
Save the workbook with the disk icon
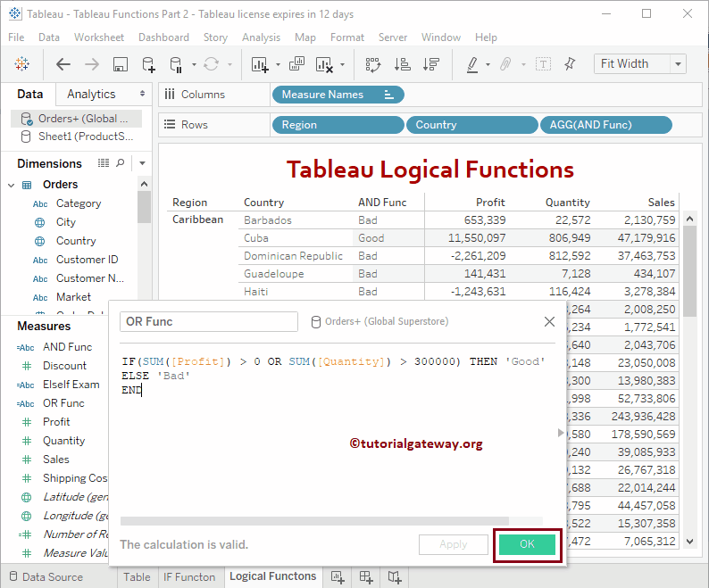coord(120,64)
